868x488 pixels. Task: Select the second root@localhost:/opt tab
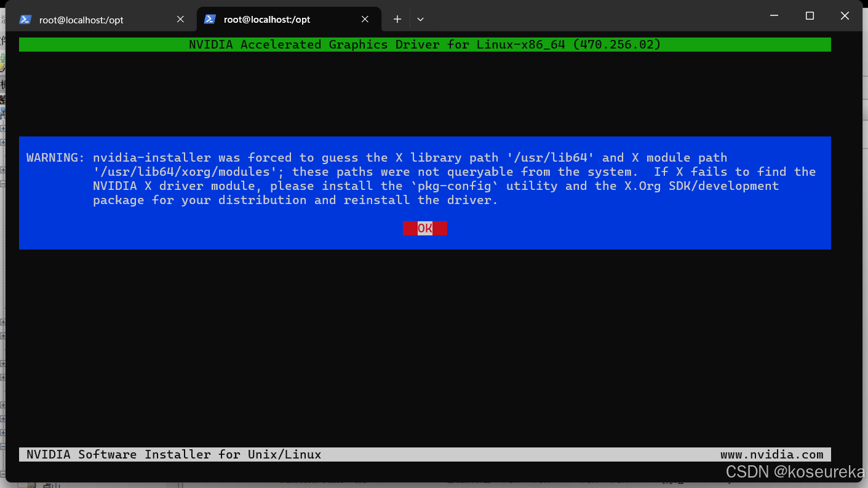(x=288, y=20)
